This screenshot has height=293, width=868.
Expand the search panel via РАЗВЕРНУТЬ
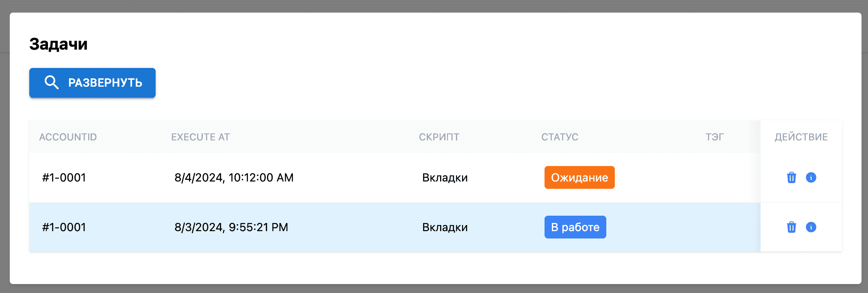click(x=92, y=82)
